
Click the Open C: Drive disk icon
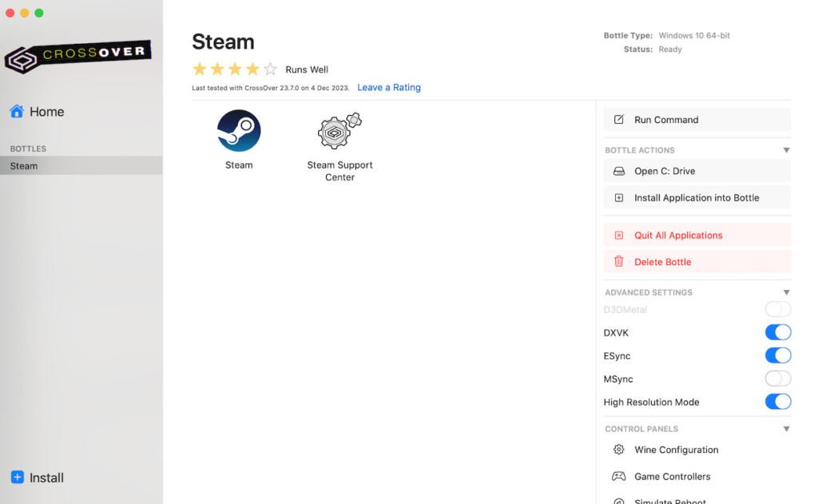(x=619, y=171)
